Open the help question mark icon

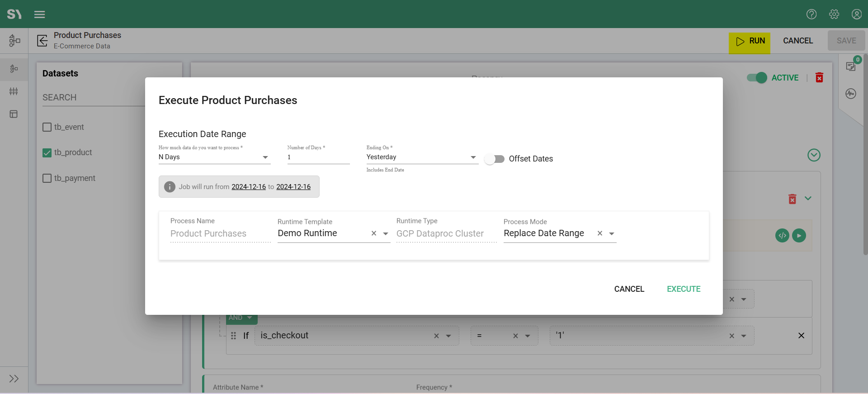click(x=811, y=14)
